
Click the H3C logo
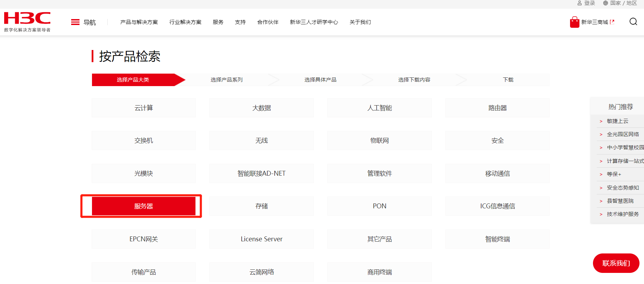[27, 22]
